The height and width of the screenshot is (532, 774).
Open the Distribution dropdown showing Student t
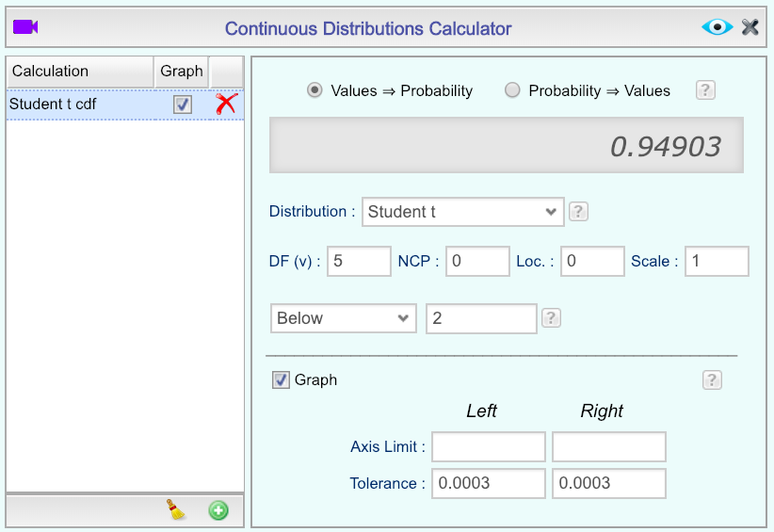[x=462, y=212]
